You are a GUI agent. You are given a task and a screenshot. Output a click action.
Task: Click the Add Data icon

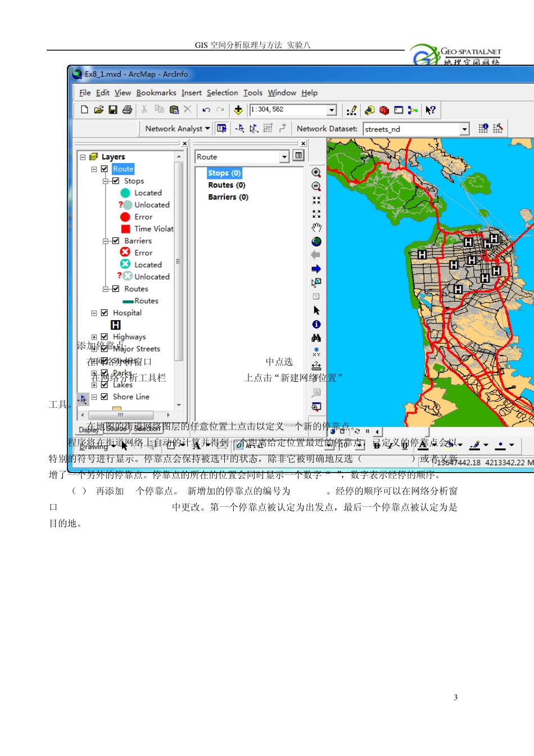tap(238, 110)
